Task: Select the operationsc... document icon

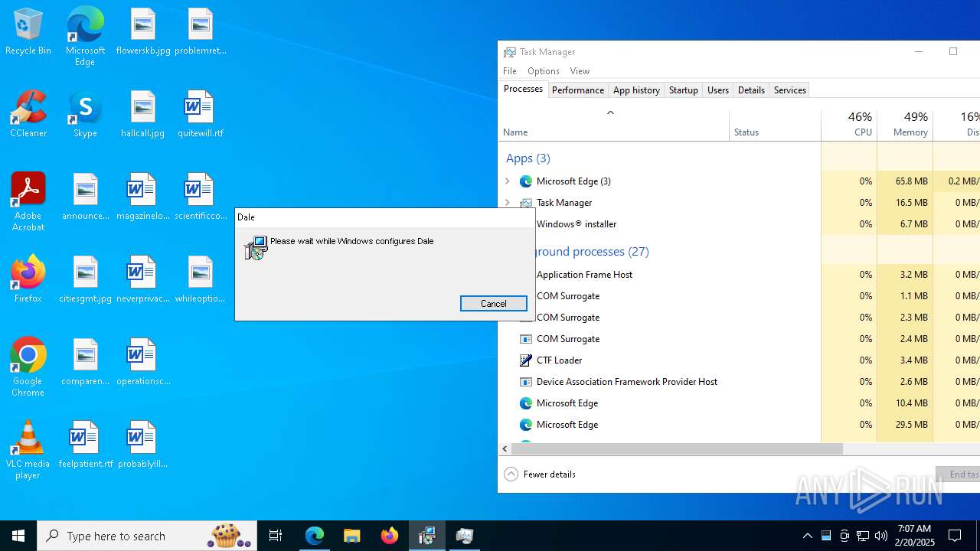Action: [x=143, y=362]
